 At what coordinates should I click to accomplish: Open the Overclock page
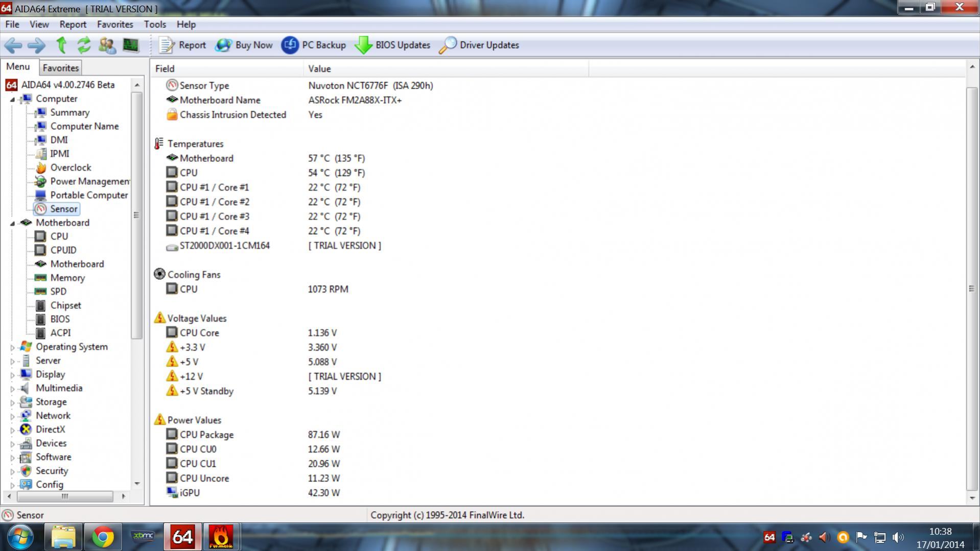pos(71,167)
